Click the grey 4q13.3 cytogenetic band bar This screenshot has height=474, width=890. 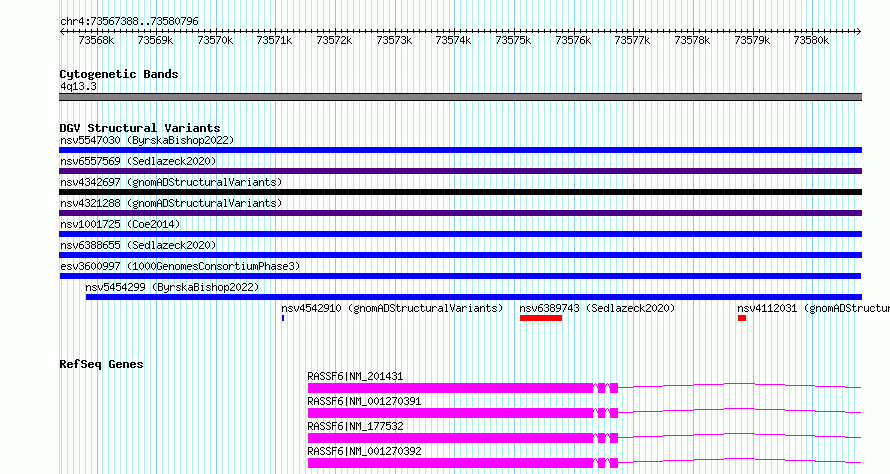point(460,97)
